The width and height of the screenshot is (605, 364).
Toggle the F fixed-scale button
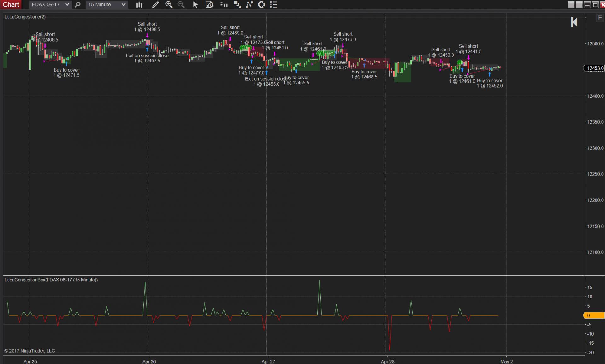(x=600, y=18)
